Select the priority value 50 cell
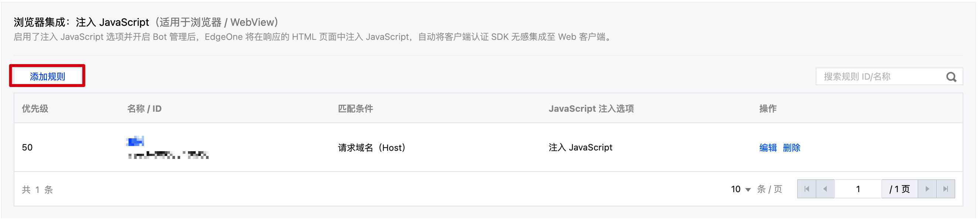 [x=27, y=148]
